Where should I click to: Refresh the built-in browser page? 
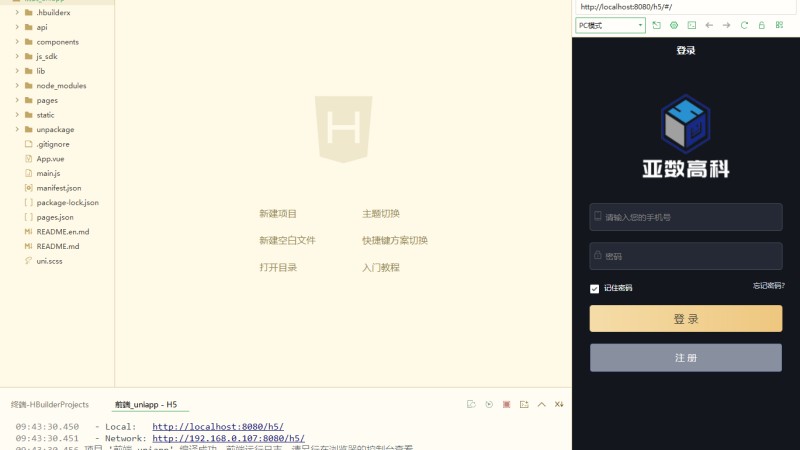tap(744, 25)
